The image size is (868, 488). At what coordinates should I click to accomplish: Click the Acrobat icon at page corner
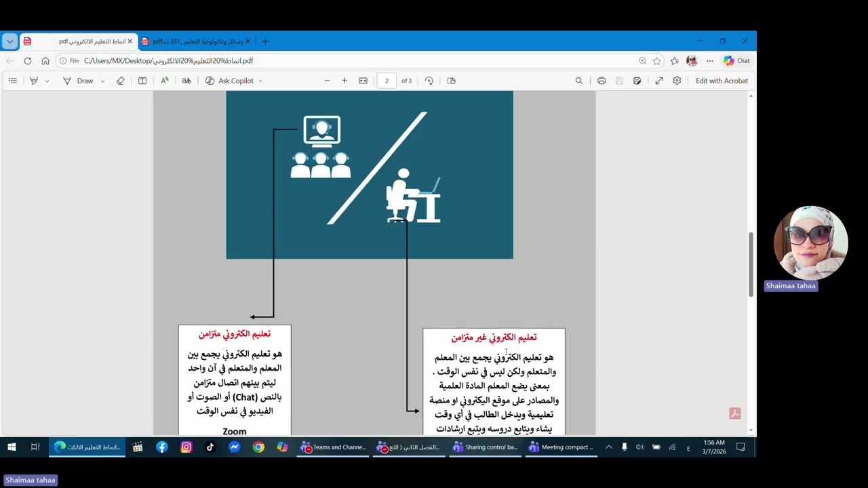coord(735,413)
